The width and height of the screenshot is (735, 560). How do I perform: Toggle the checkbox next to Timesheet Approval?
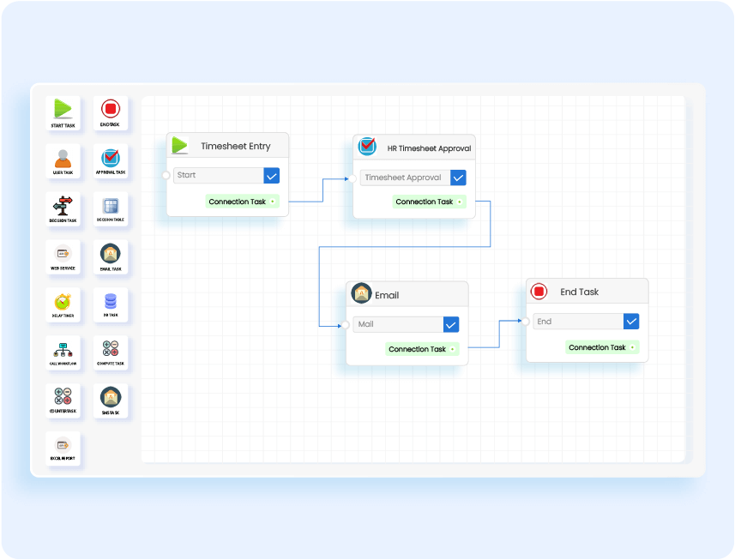(x=458, y=178)
